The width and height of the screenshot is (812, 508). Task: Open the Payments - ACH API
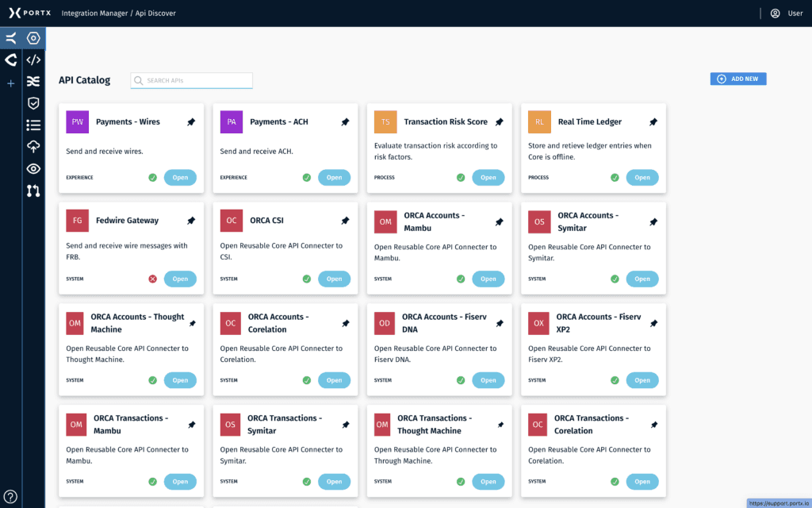[334, 178]
